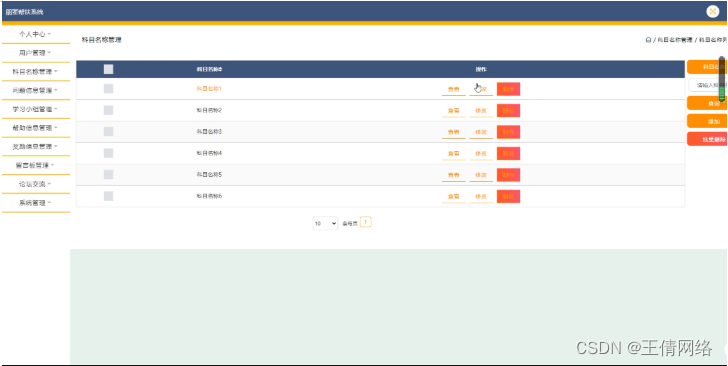Viewport: 728px width, 366px height.
Task: Delete the 科目名称6 row
Action: [x=508, y=196]
